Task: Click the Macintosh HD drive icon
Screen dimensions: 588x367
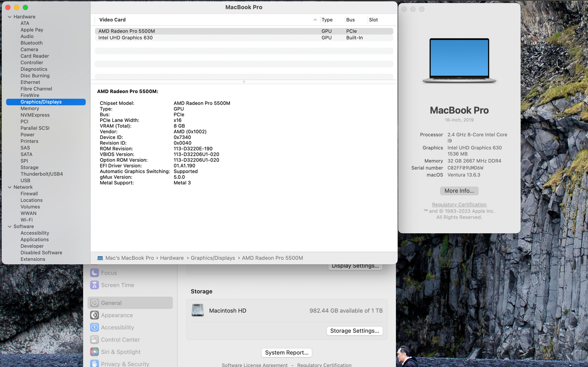Action: (198, 311)
